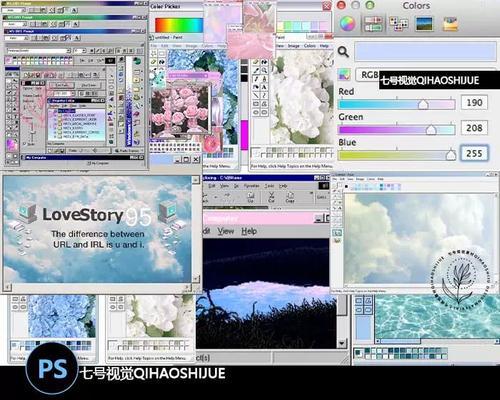Screen dimensions: 500x400
Task: Click the small color profile icon beside RGB
Action: pyautogui.click(x=344, y=75)
